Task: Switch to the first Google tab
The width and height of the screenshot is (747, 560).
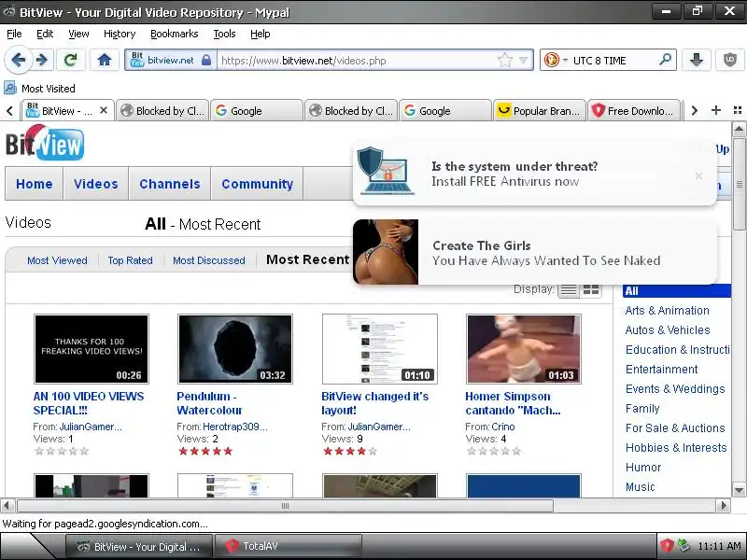Action: (256, 110)
